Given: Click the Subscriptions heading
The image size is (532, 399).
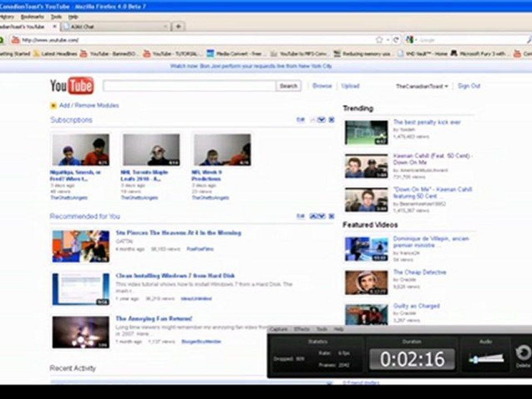Looking at the screenshot, I should pos(71,120).
